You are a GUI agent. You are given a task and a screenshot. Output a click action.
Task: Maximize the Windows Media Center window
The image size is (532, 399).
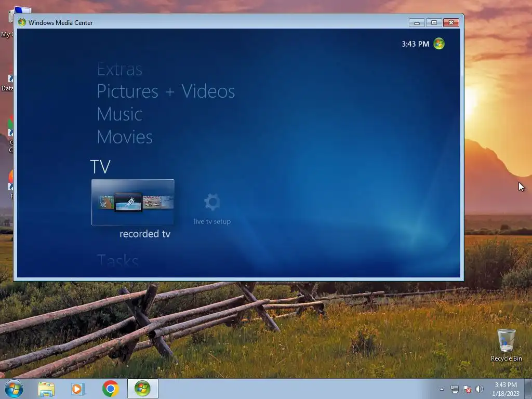434,23
